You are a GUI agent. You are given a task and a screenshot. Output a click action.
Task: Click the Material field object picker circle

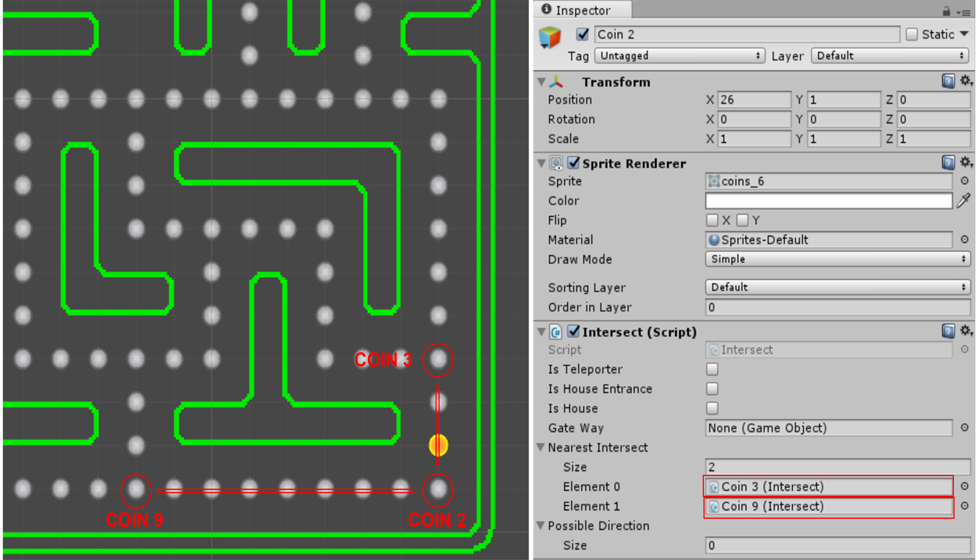[965, 239]
